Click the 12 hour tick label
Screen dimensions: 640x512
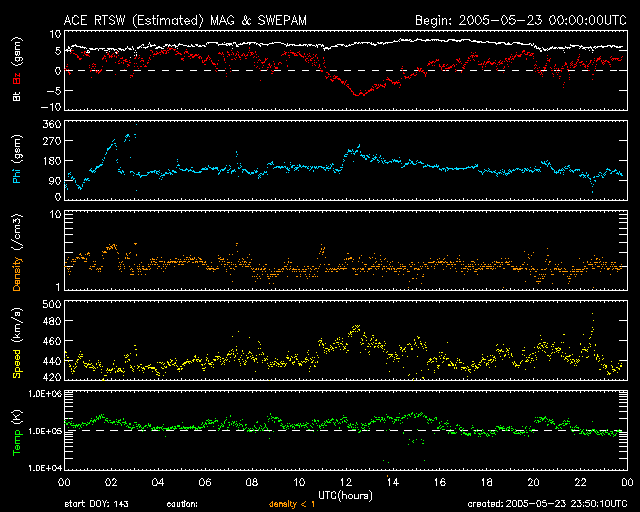point(345,482)
